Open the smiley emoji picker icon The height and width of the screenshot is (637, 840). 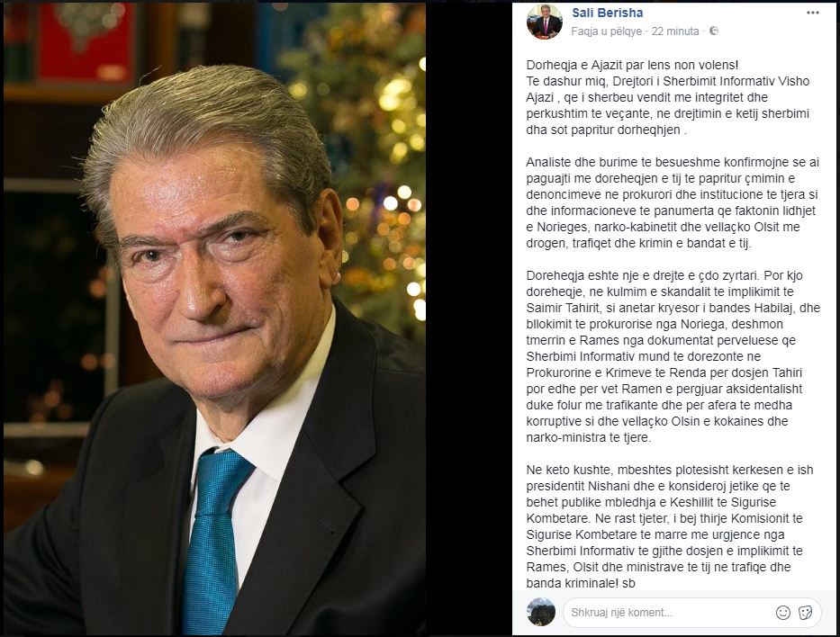pyautogui.click(x=783, y=613)
